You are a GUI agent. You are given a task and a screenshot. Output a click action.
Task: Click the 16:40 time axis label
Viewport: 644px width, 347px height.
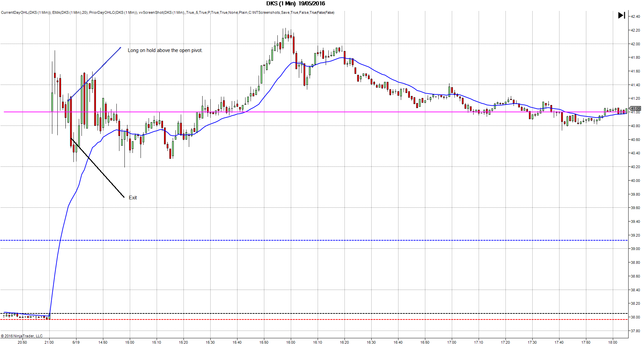(x=398, y=342)
